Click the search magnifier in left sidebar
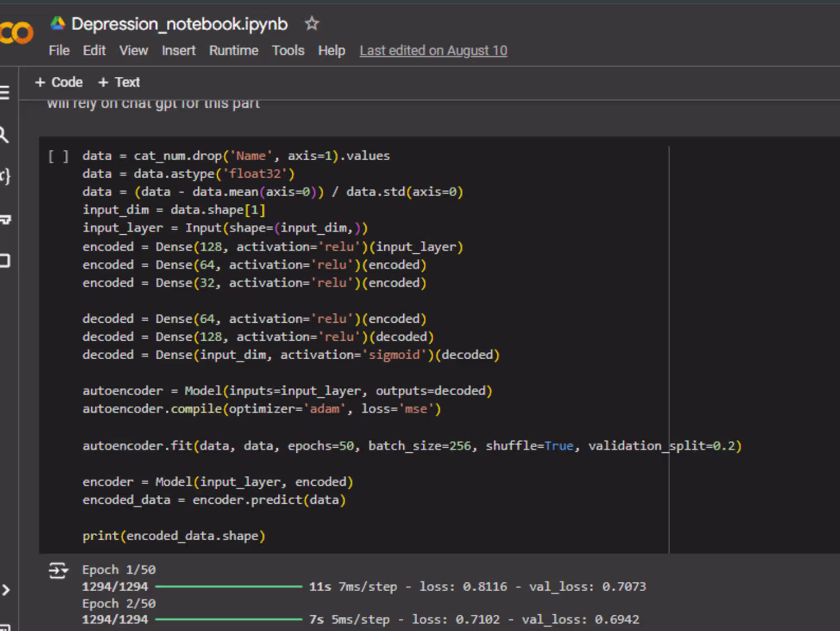Image resolution: width=840 pixels, height=631 pixels. (4, 135)
